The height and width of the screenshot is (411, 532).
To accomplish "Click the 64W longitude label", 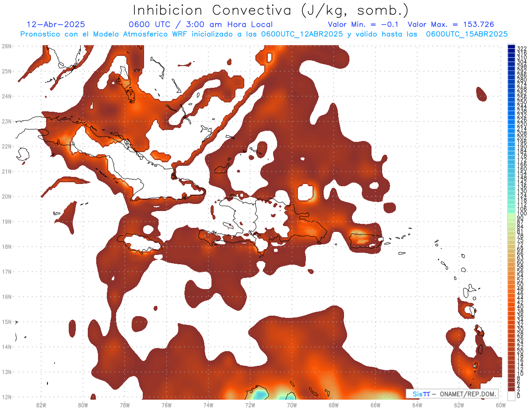I will (x=417, y=405).
